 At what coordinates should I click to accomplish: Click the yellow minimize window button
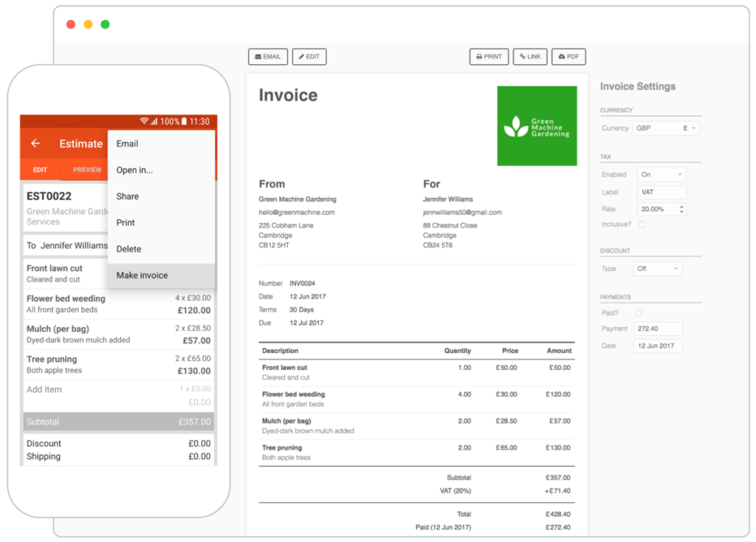coord(88,24)
